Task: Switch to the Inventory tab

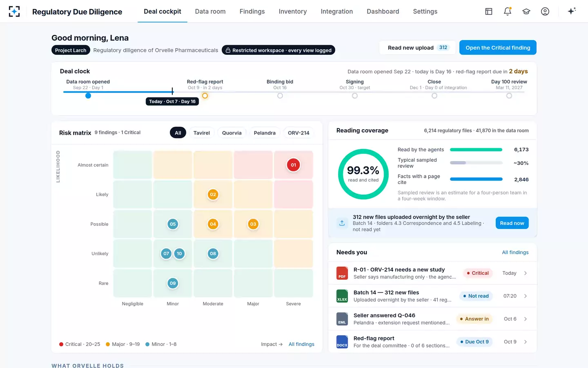Action: click(293, 11)
